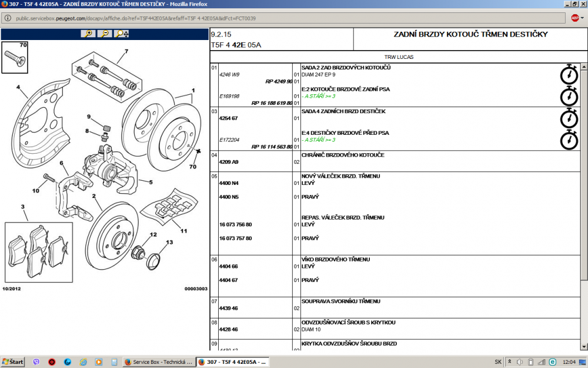Select part number 4209 A9
Screen dimensions: 588x368
coord(229,162)
